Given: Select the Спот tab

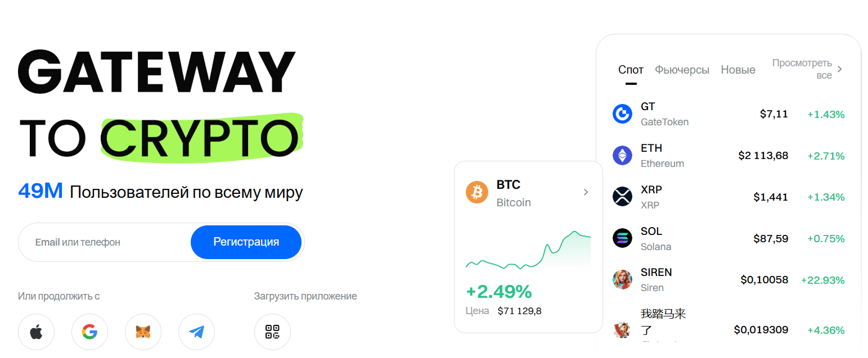Looking at the screenshot, I should tap(631, 69).
